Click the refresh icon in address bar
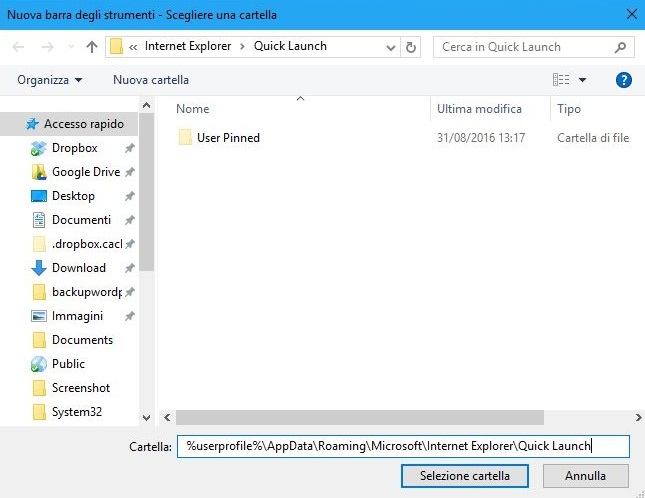The width and height of the screenshot is (645, 498). click(x=412, y=46)
